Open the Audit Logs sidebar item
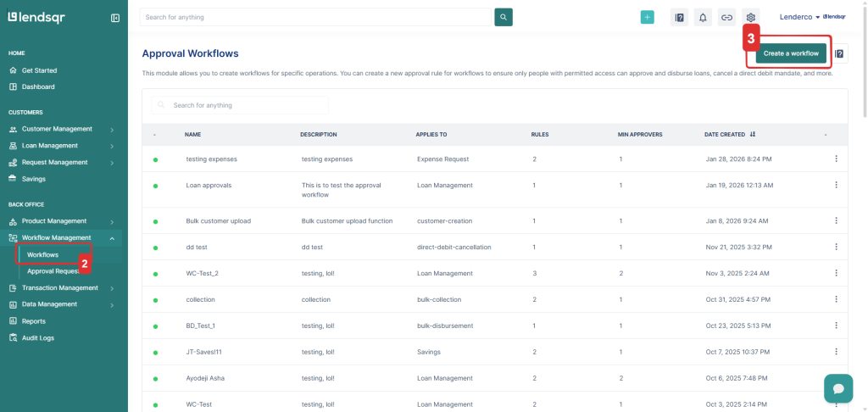Image resolution: width=868 pixels, height=412 pixels. point(37,337)
